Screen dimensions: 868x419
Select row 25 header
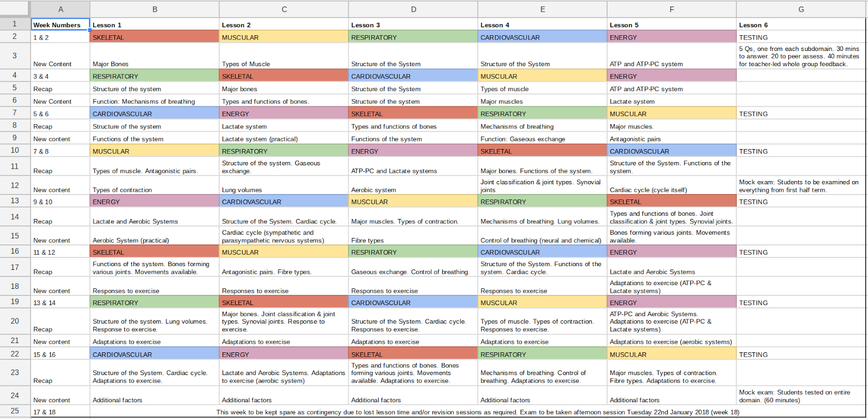click(x=15, y=411)
